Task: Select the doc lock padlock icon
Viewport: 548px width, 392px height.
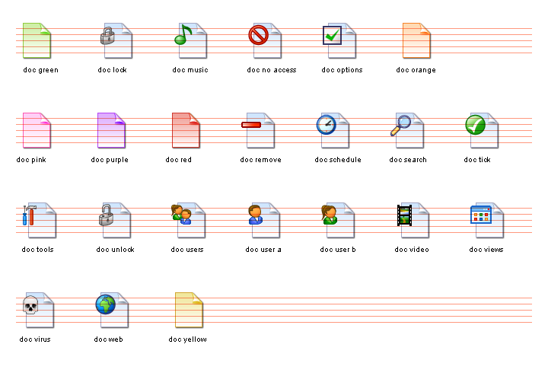Action: click(x=109, y=37)
